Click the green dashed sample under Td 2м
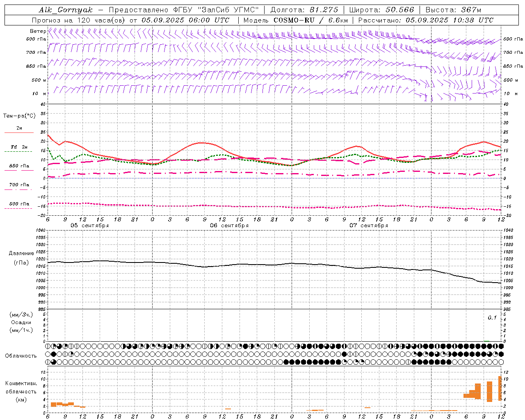The height and width of the screenshot is (420, 525). click(x=18, y=152)
